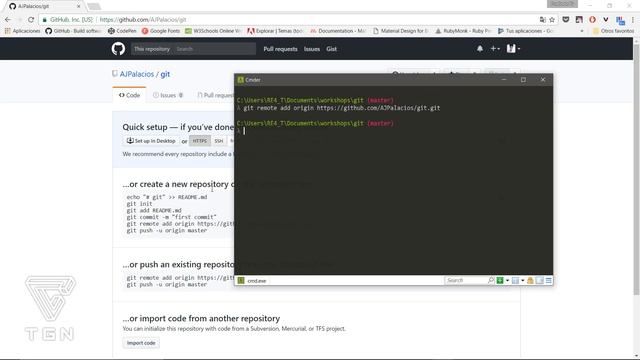Open the plus create-new dropdown in GitHub header
The height and width of the screenshot is (360, 640).
pos(495,49)
